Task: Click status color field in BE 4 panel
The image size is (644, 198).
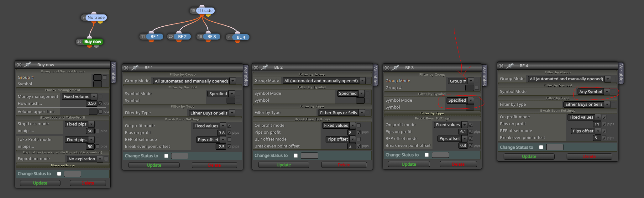Action: tap(555, 147)
